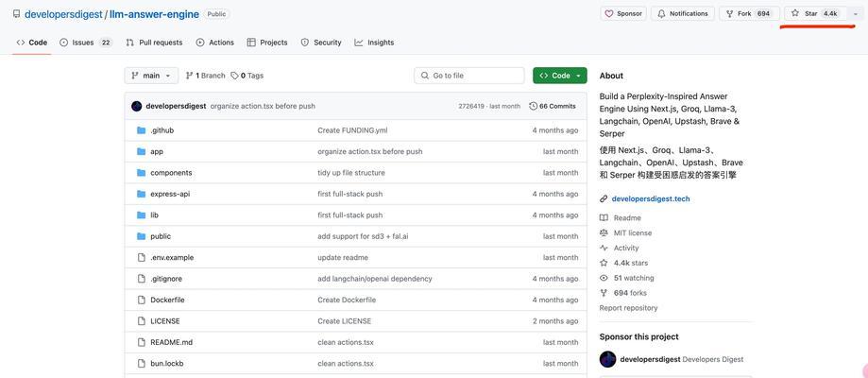
Task: Click the Issues count badge 22
Action: [x=106, y=43]
